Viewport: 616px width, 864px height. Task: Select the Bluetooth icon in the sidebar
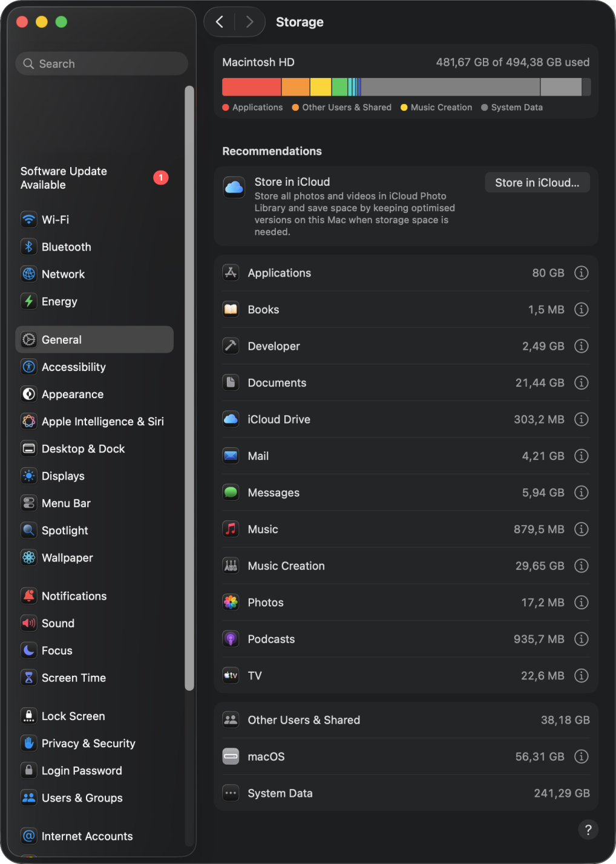click(x=28, y=246)
